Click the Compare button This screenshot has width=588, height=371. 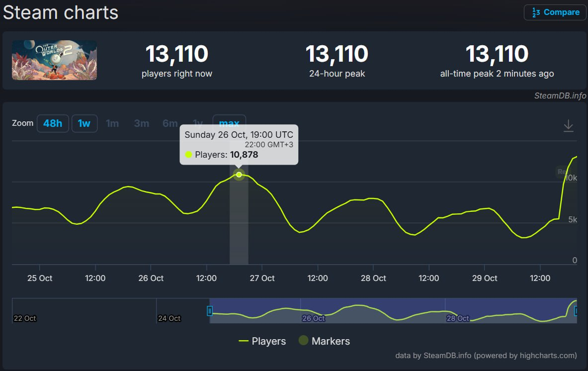[555, 12]
